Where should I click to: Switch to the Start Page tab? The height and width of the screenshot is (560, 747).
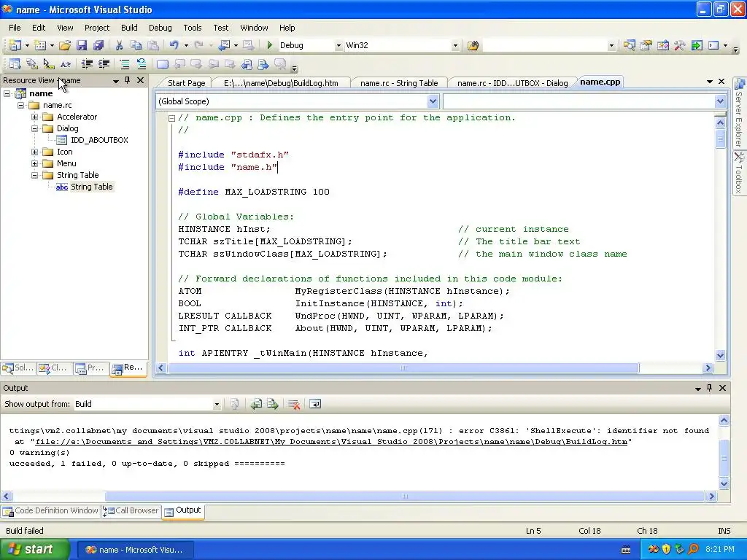[x=186, y=83]
